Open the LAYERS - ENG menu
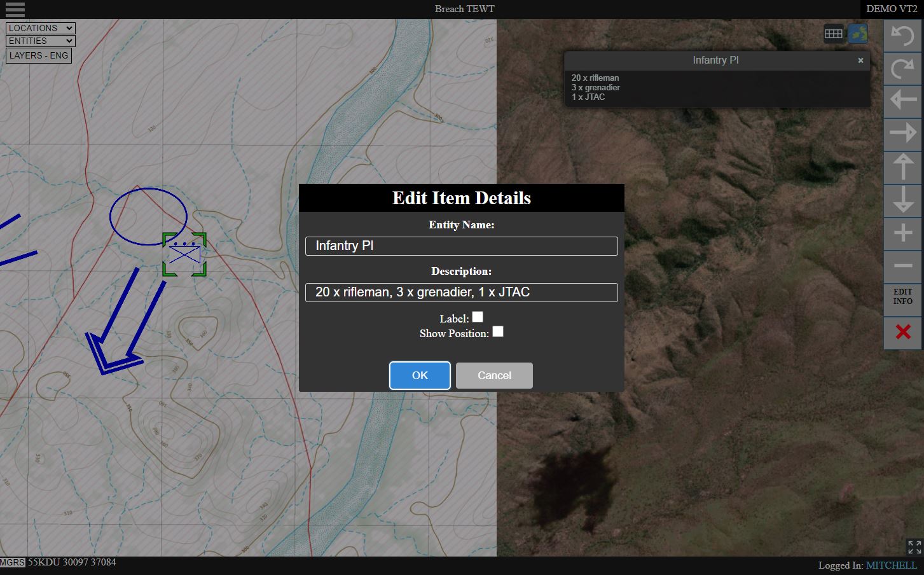Image resolution: width=924 pixels, height=575 pixels. pos(39,55)
